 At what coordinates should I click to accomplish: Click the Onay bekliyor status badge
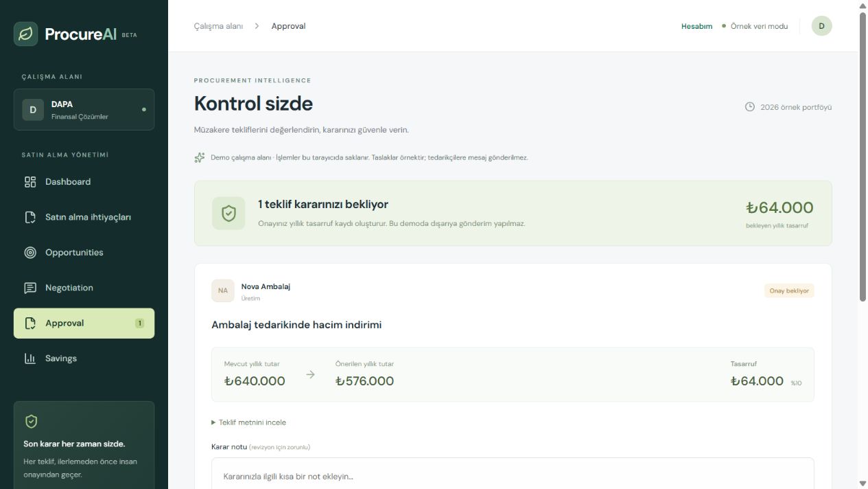(x=789, y=291)
